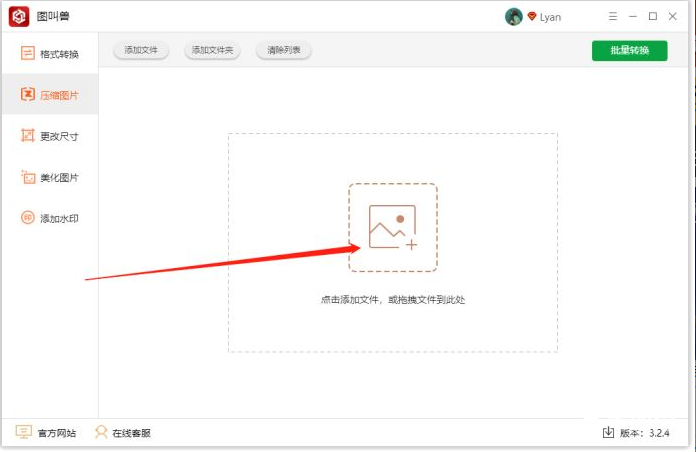
Task: Start the 批量转换 batch conversion
Action: pos(629,51)
